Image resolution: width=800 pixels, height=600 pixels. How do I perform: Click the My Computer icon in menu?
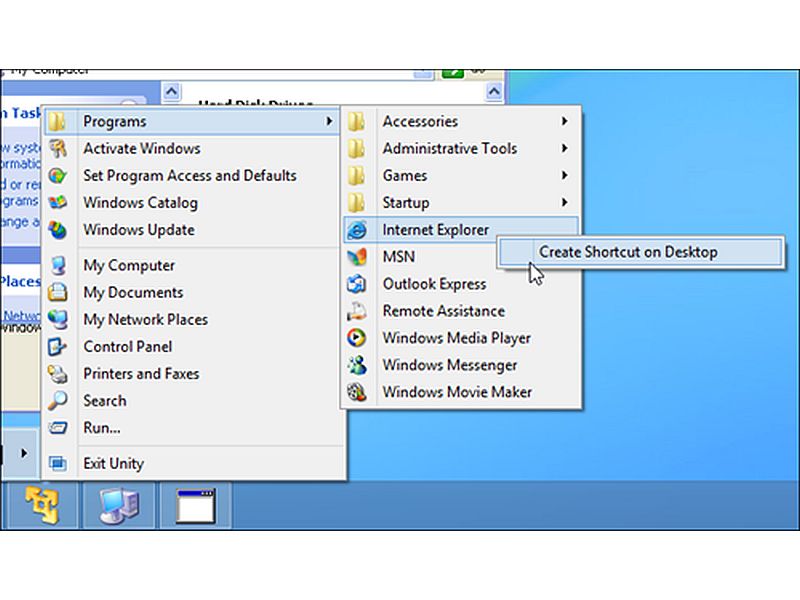[58, 265]
